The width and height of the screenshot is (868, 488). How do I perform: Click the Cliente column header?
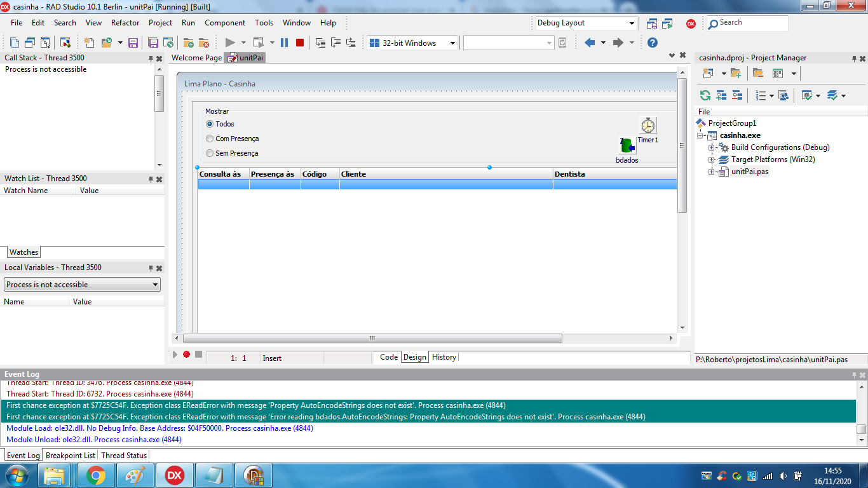[x=446, y=173]
